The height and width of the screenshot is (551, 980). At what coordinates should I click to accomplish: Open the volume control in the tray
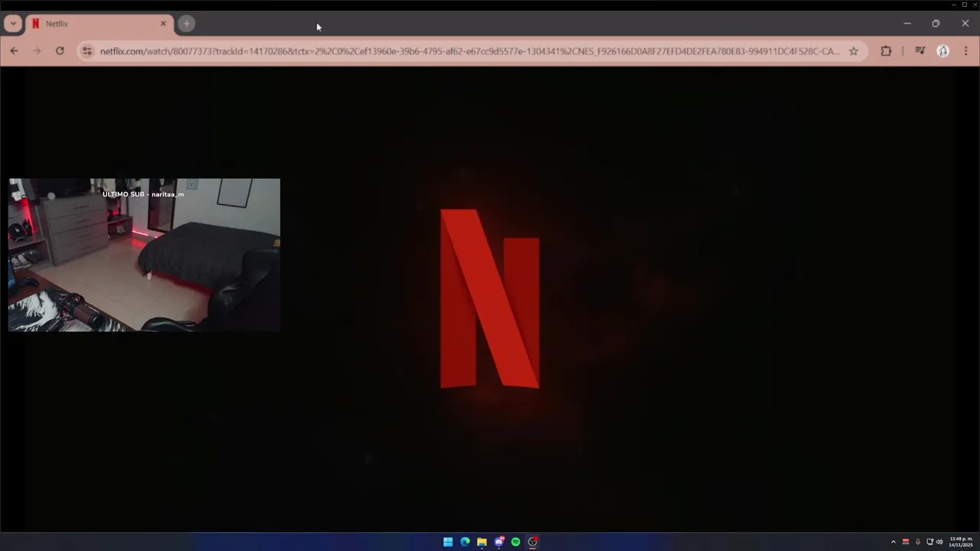[x=939, y=542]
